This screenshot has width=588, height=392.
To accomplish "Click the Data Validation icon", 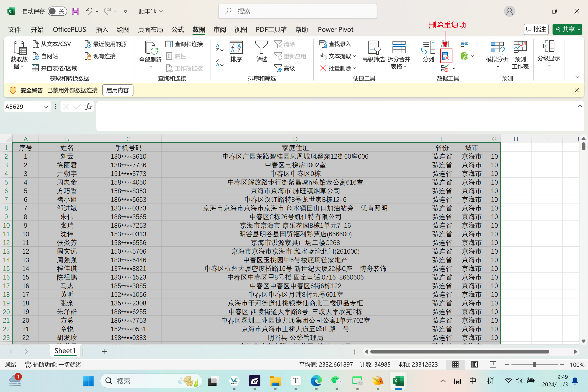I will (445, 68).
